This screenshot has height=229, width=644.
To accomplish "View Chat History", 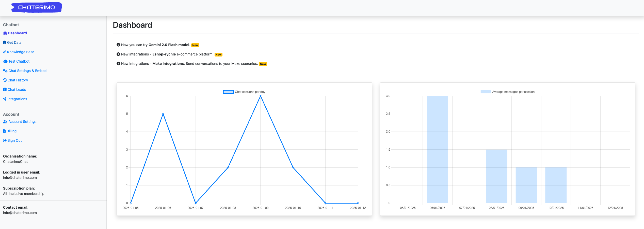I will pos(18,80).
